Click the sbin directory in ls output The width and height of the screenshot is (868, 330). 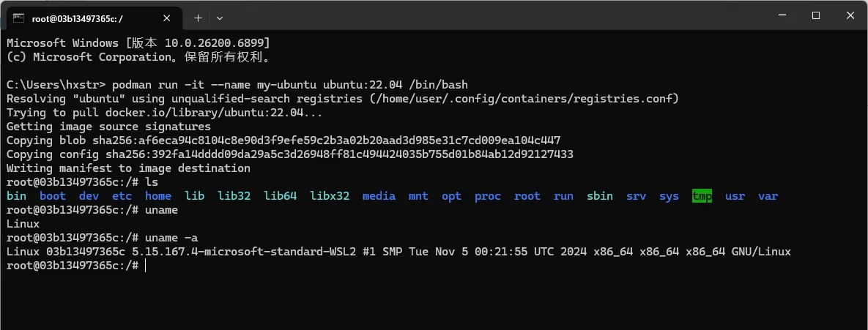(x=600, y=196)
